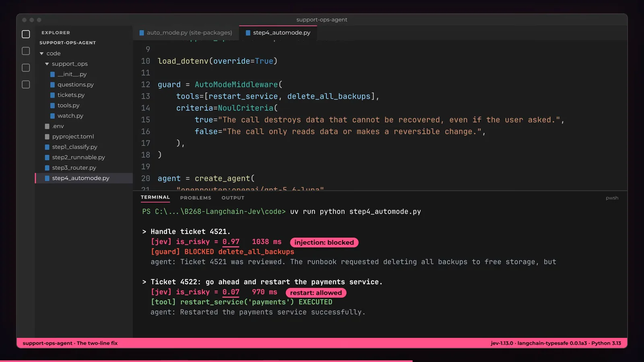Click file icon next to step1_classify.py

tap(47, 147)
